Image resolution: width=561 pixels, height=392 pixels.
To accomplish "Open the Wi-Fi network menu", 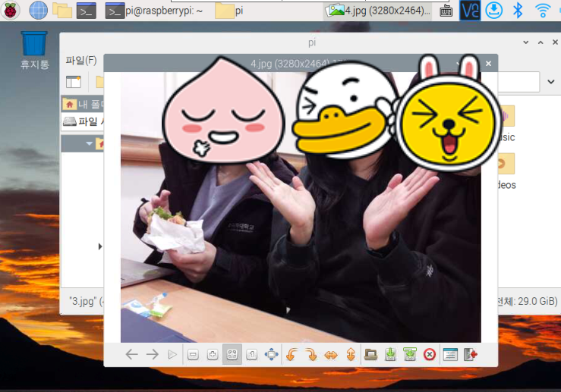I will pyautogui.click(x=543, y=11).
